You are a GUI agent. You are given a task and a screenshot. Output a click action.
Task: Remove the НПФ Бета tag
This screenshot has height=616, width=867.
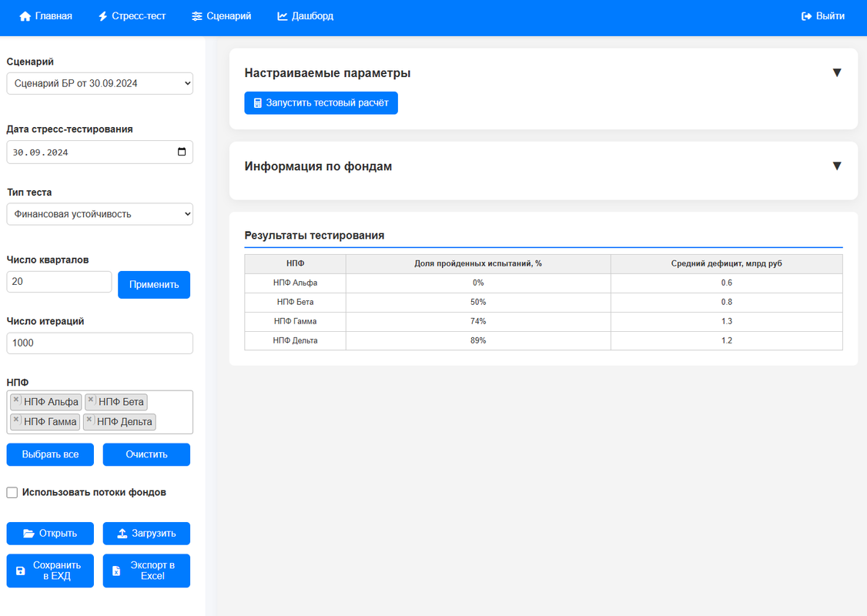coord(91,400)
